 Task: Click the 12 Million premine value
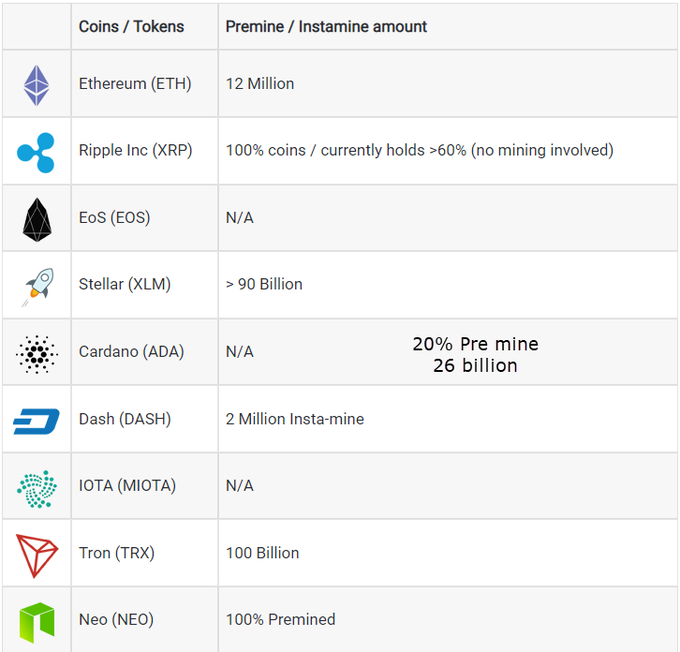260,83
